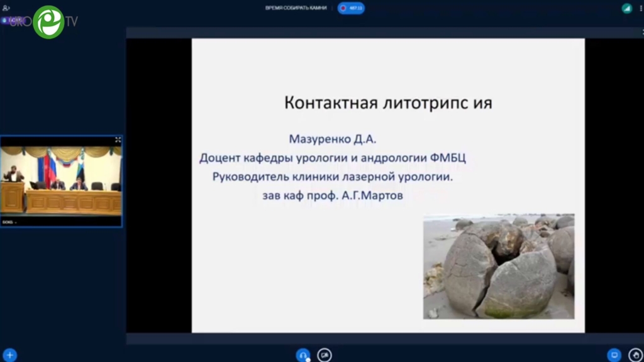Expand the webcam video to fullscreen
This screenshot has height=362, width=644.
[x=118, y=140]
